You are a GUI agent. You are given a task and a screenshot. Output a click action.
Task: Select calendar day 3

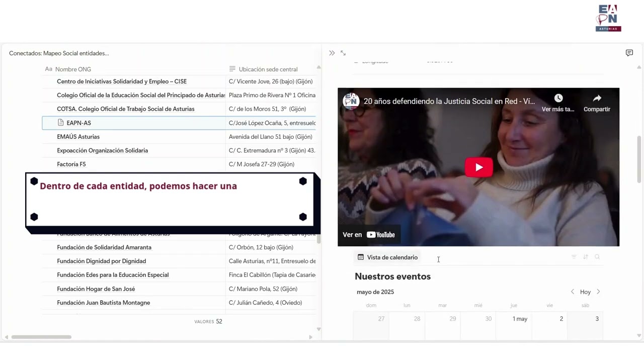point(585,325)
